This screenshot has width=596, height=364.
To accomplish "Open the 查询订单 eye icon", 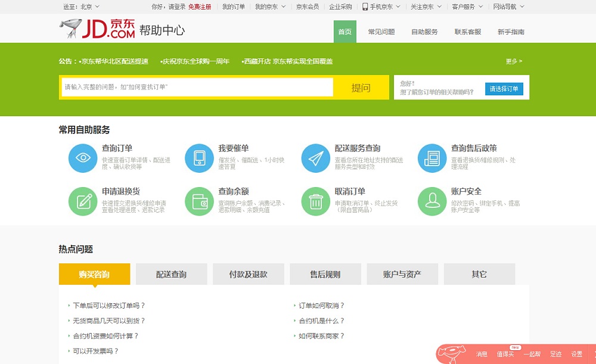I will point(83,158).
